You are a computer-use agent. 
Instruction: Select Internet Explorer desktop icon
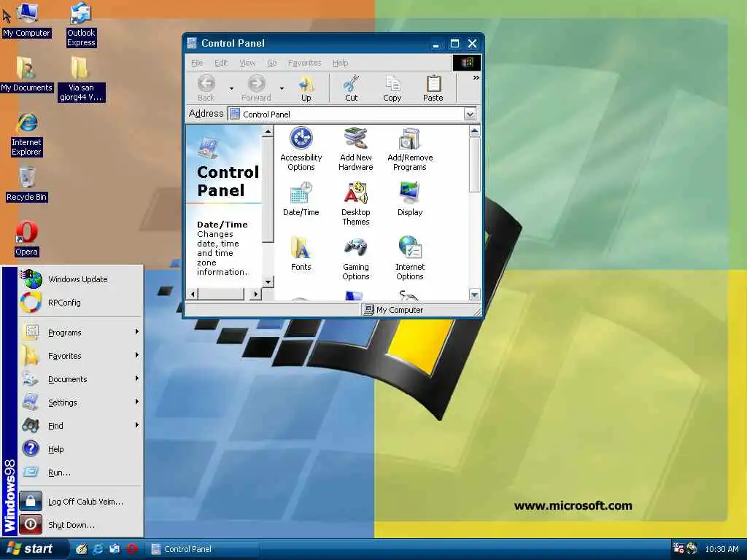click(x=27, y=135)
